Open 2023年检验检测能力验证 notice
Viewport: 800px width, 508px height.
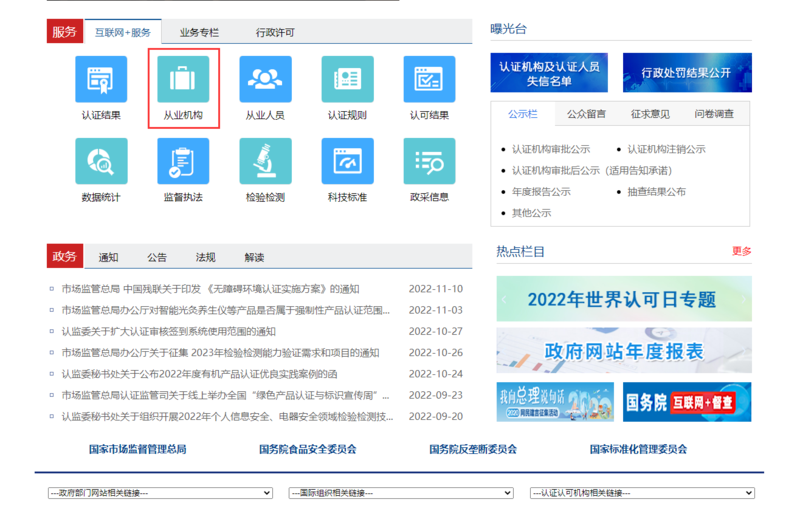[220, 353]
